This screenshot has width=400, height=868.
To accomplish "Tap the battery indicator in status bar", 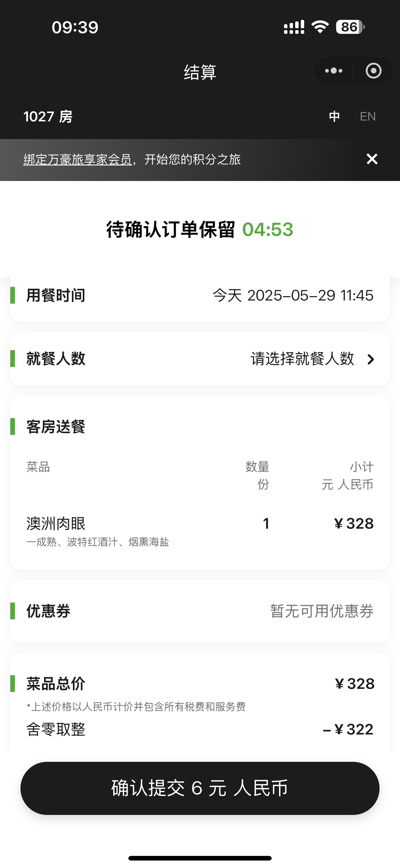I will pos(350,27).
